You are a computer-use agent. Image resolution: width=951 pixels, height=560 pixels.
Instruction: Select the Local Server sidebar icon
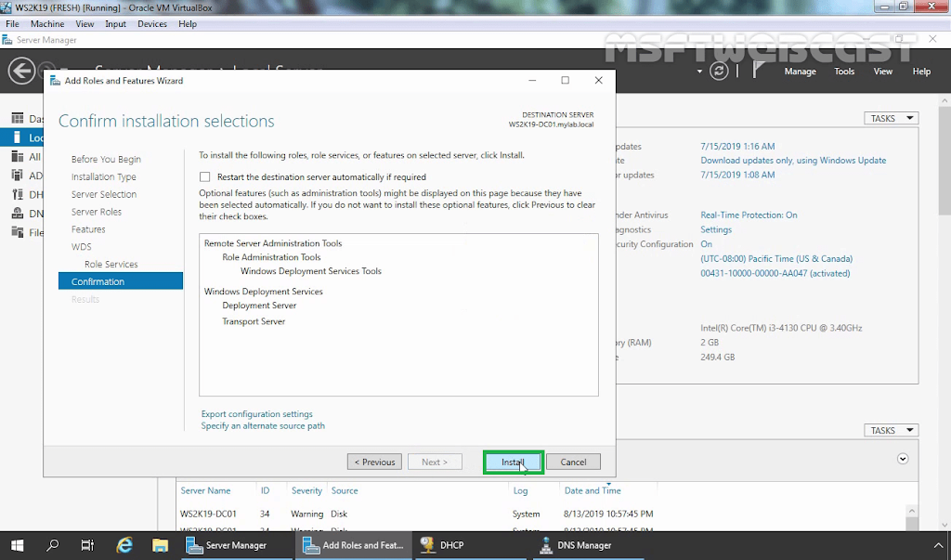(18, 137)
